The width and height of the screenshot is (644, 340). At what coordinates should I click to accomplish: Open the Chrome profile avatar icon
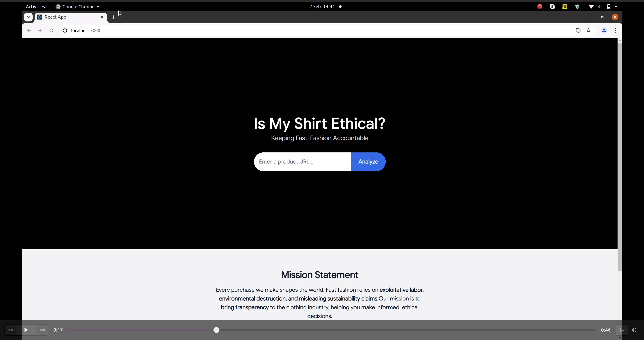(x=604, y=31)
